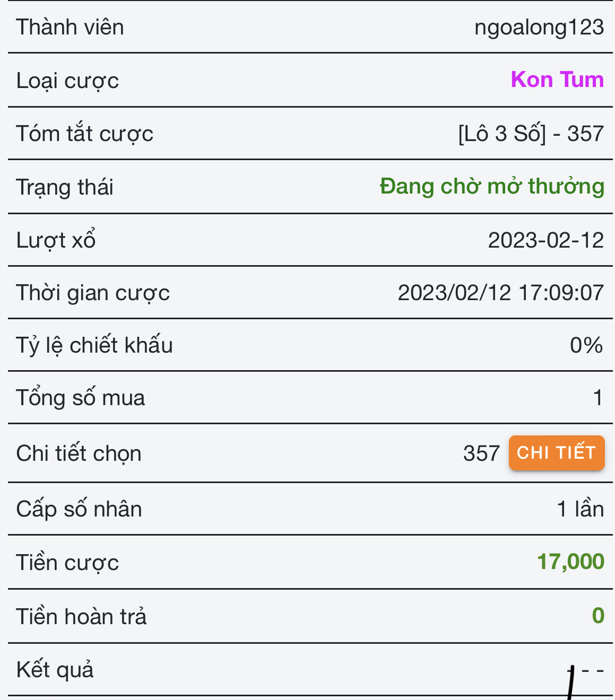The height and width of the screenshot is (700, 615).
Task: Select the Kon Tum bet type link
Action: click(557, 80)
